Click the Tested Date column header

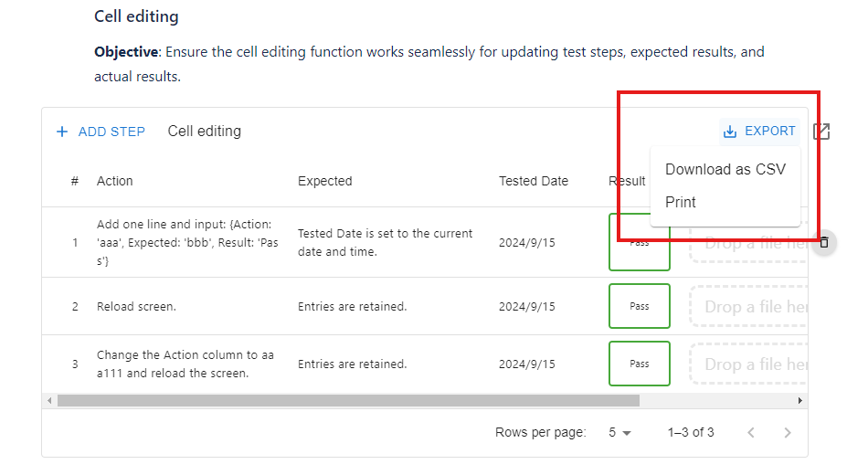533,181
